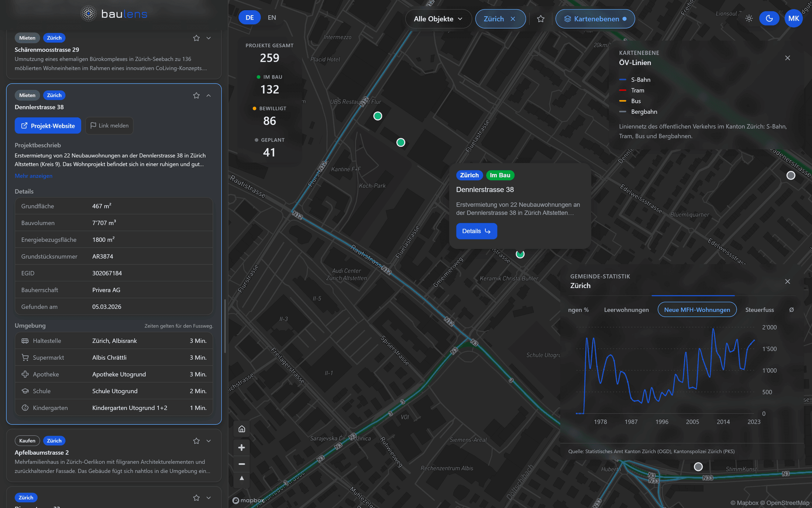
Task: Reset map north with compass arrow
Action: (242, 478)
